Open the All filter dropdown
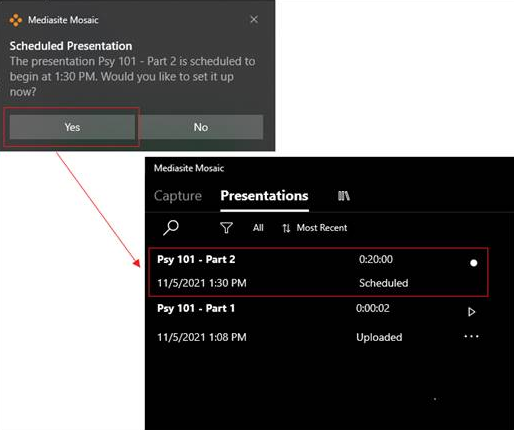 (258, 228)
